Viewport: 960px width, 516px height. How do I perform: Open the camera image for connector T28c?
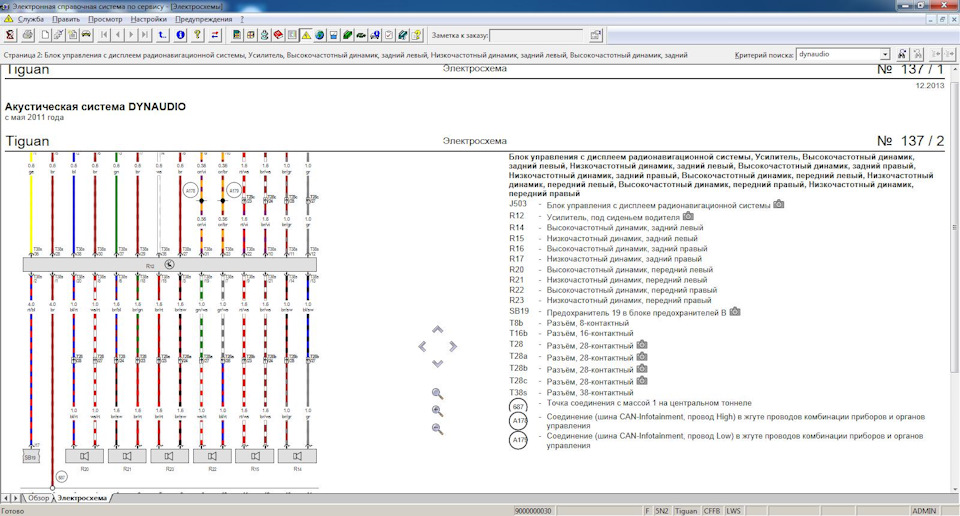point(642,381)
